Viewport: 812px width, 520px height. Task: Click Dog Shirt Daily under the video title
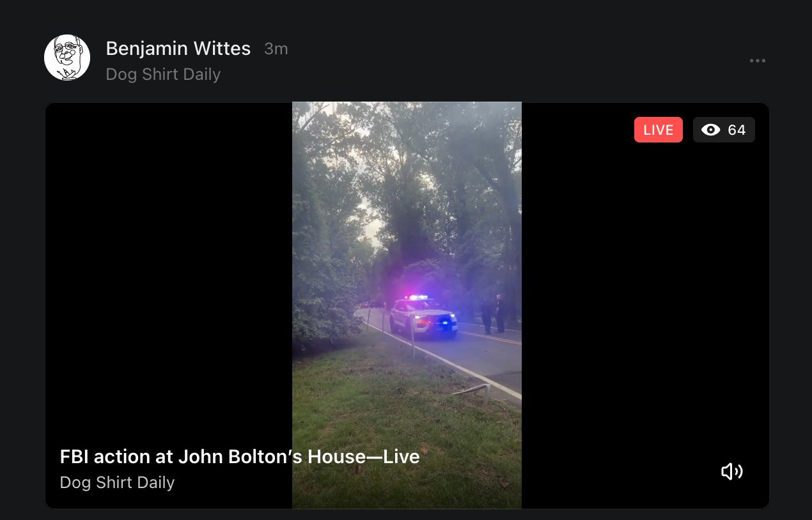[x=117, y=482]
